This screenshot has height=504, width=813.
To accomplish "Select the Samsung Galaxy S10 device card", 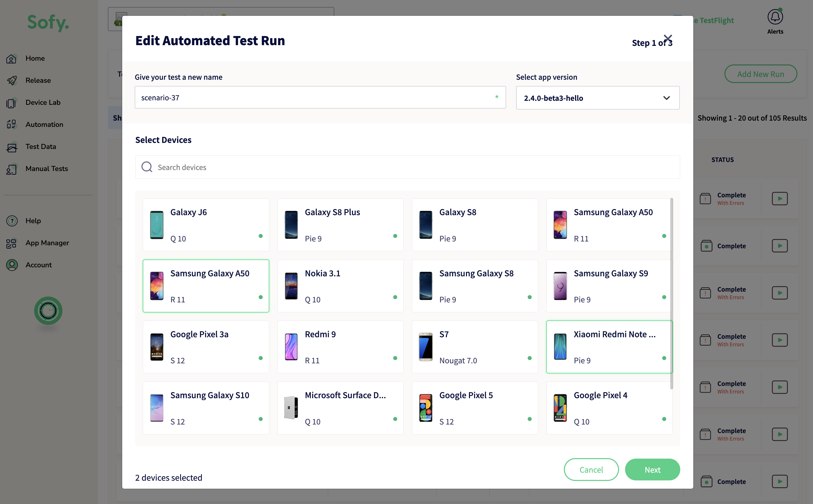I will [206, 408].
